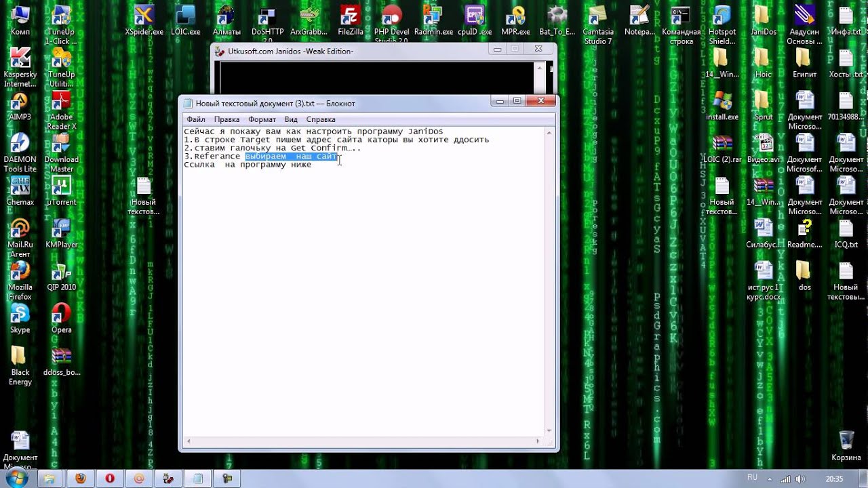Viewport: 868px width, 488px height.
Task: Select the ArxGrabb... desktop icon
Action: [x=309, y=20]
